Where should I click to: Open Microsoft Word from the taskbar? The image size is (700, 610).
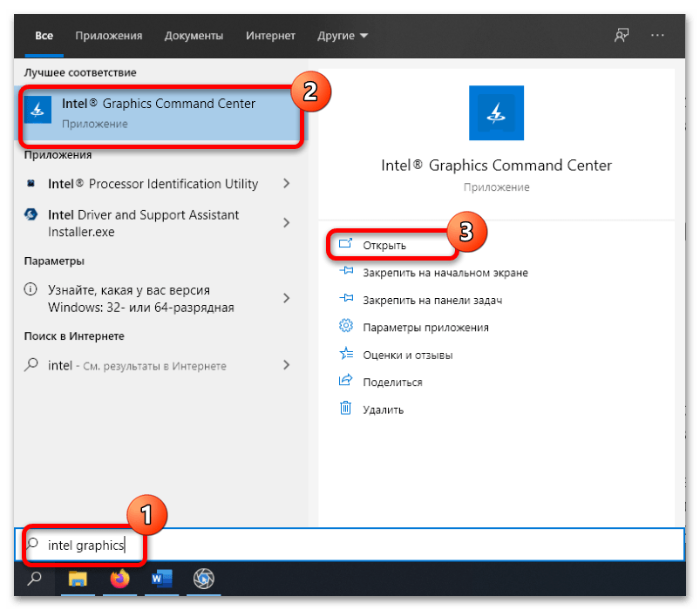pos(161,578)
